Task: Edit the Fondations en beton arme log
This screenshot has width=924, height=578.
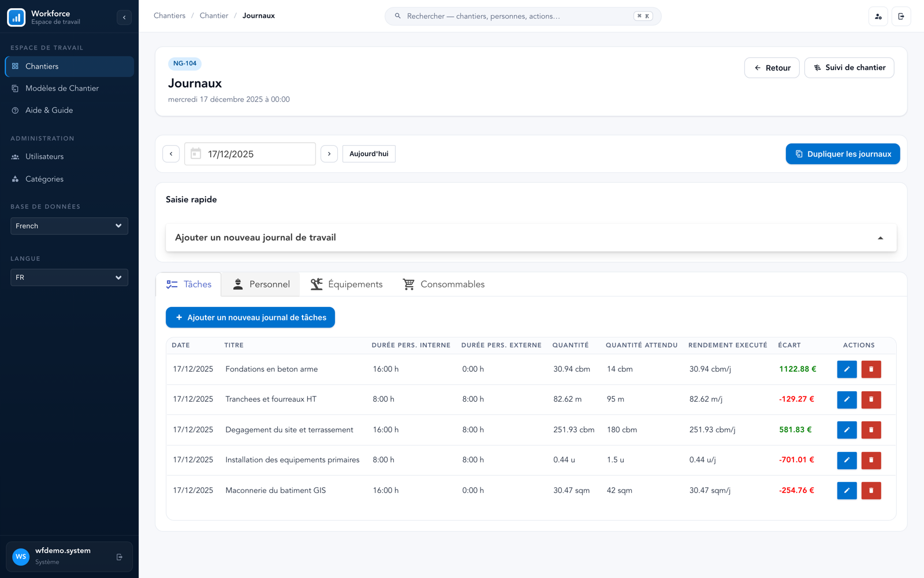Action: pos(847,369)
